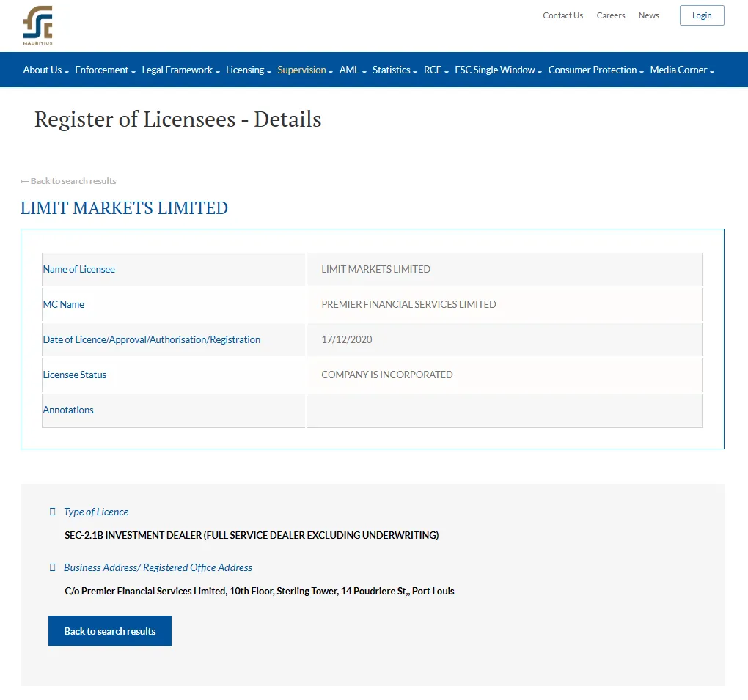Open the Licensing dropdown
Screen dimensions: 748x700
[x=249, y=70]
